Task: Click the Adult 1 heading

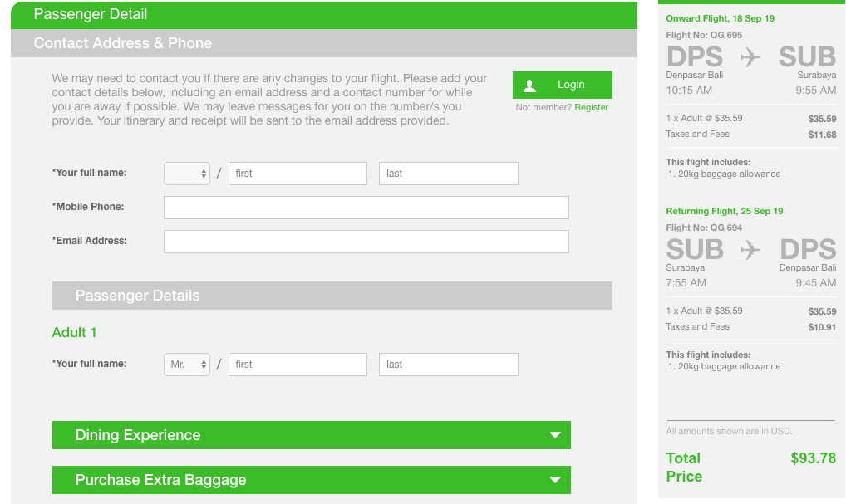Action: pos(74,333)
